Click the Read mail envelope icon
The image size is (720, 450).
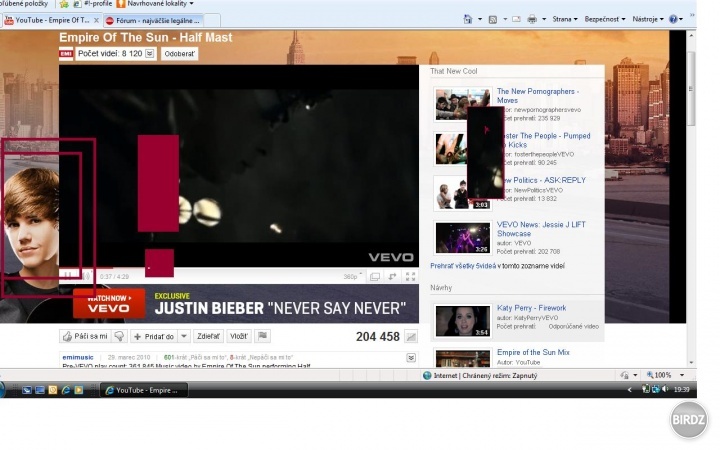(516, 19)
